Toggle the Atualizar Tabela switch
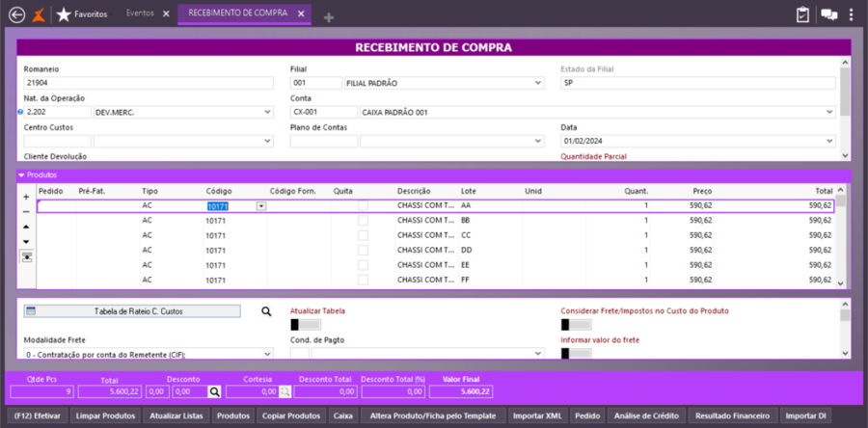This screenshot has width=868, height=428. click(306, 325)
